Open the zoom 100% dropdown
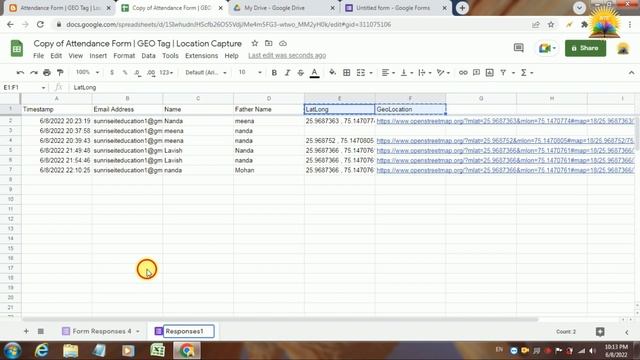Viewport: 640px width, 360px height. pos(87,72)
